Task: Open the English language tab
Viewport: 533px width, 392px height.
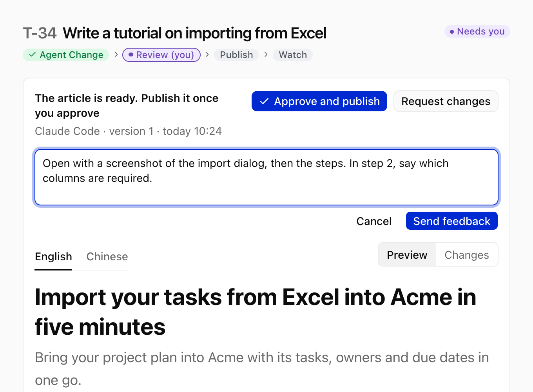Action: [x=53, y=257]
